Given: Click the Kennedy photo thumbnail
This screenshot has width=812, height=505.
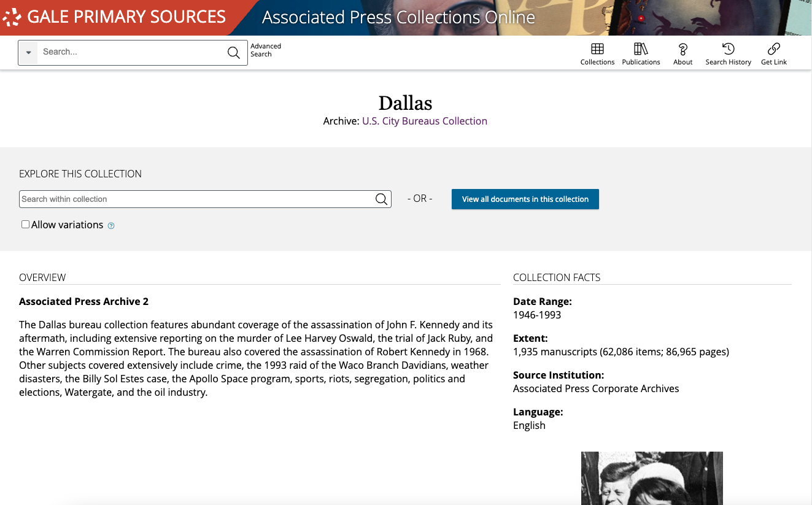Looking at the screenshot, I should pos(652,478).
